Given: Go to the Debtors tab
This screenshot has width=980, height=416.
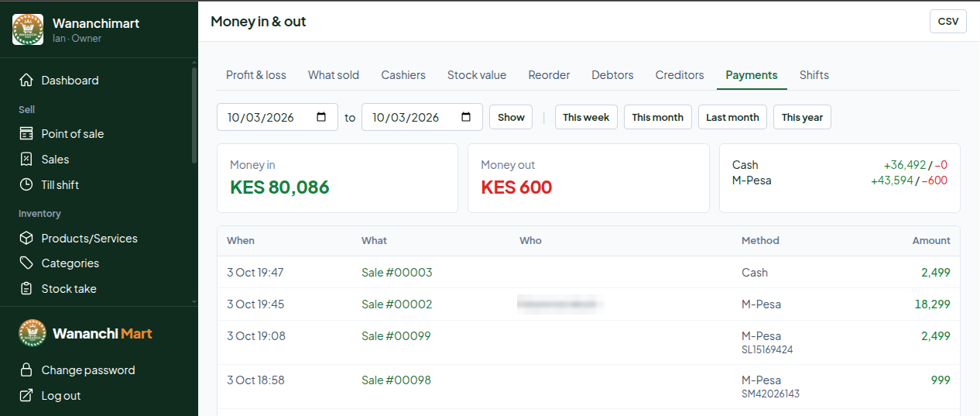Looking at the screenshot, I should [612, 75].
